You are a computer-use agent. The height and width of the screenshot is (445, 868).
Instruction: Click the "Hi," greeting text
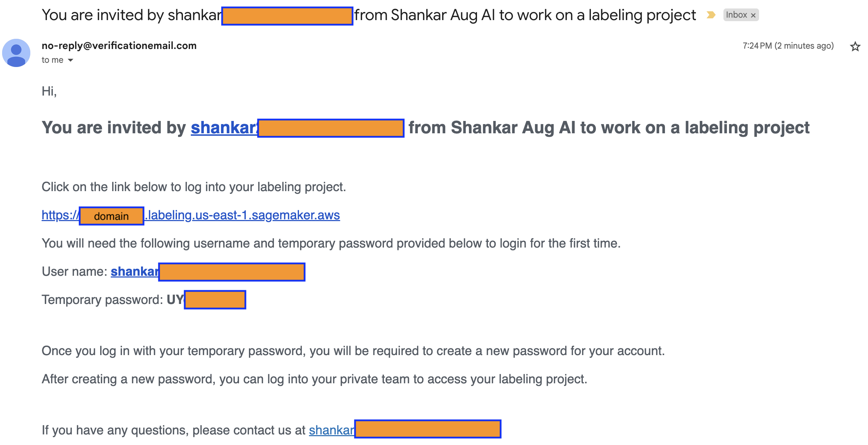point(49,91)
